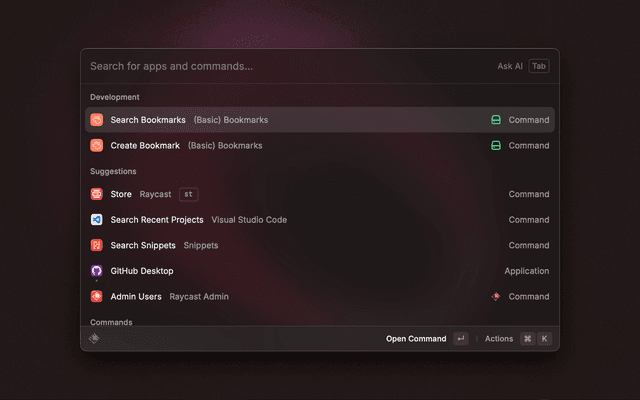Image resolution: width=640 pixels, height=400 pixels.
Task: Click the Create Bookmark red icon
Action: (x=97, y=146)
